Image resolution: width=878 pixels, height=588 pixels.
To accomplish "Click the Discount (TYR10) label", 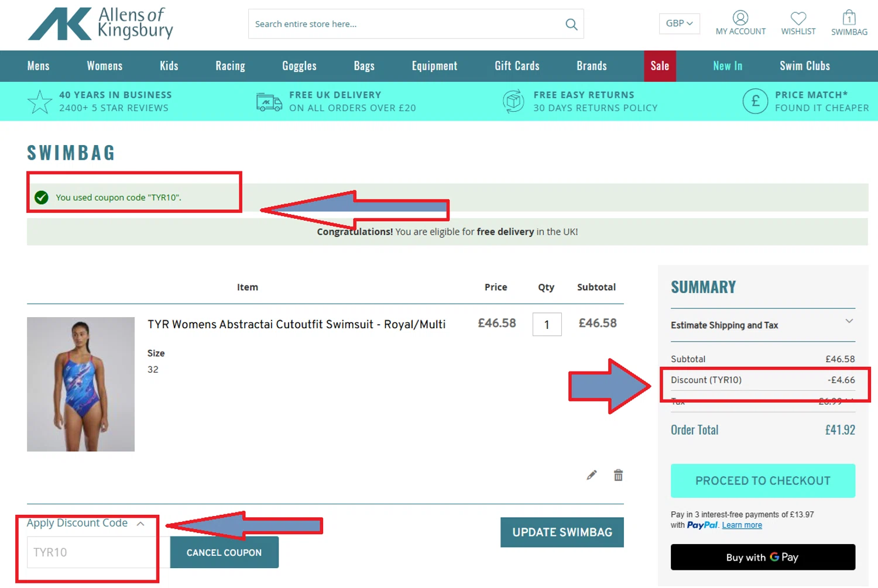I will coord(706,380).
